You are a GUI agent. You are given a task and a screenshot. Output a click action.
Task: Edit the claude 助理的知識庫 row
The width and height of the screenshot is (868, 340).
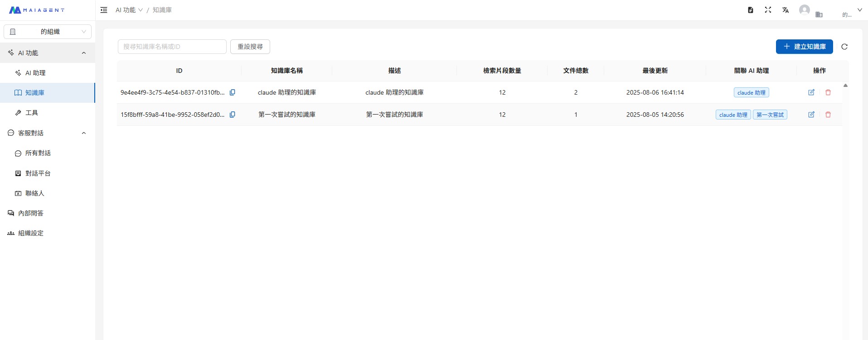pos(811,92)
